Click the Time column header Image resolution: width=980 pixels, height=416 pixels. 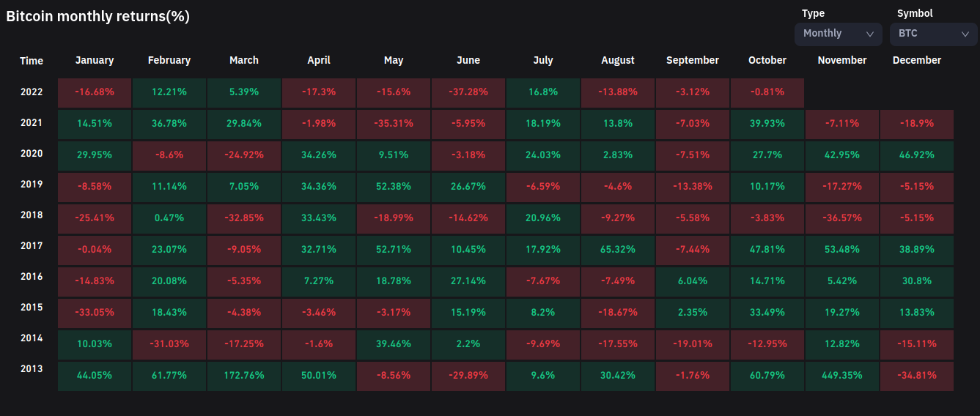32,61
